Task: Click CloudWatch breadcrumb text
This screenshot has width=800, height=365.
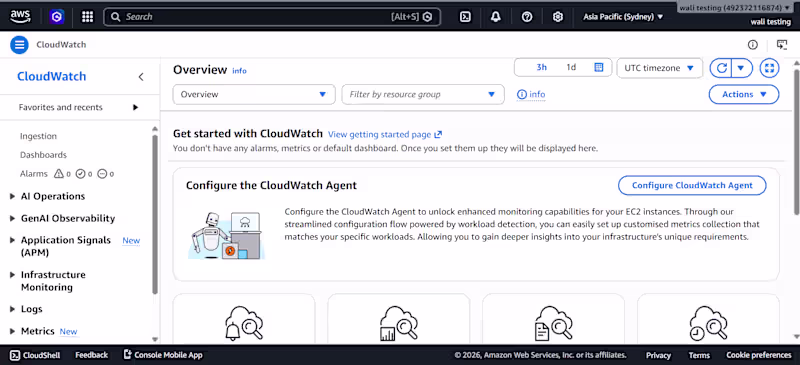Action: [x=61, y=45]
